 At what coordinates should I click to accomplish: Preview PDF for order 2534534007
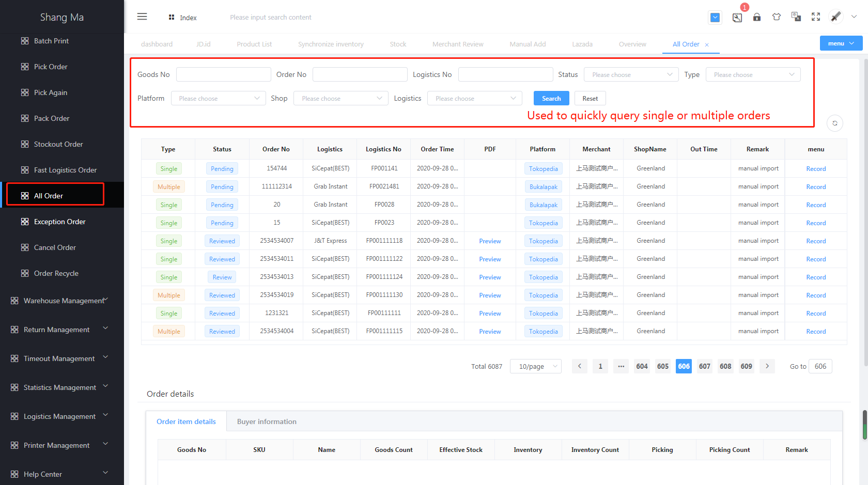[x=490, y=241]
